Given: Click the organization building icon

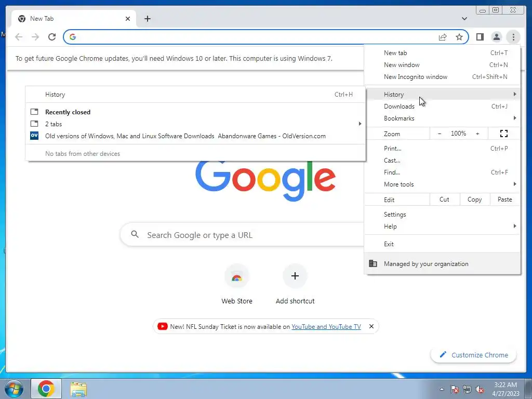Looking at the screenshot, I should (x=373, y=263).
